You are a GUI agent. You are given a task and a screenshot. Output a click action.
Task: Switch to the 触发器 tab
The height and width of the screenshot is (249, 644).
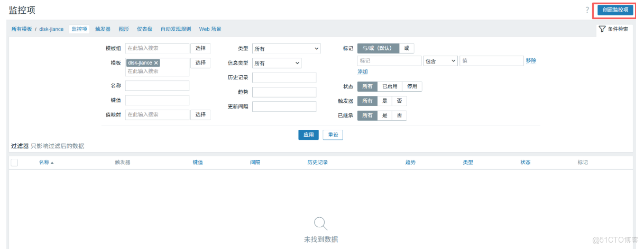coord(103,29)
